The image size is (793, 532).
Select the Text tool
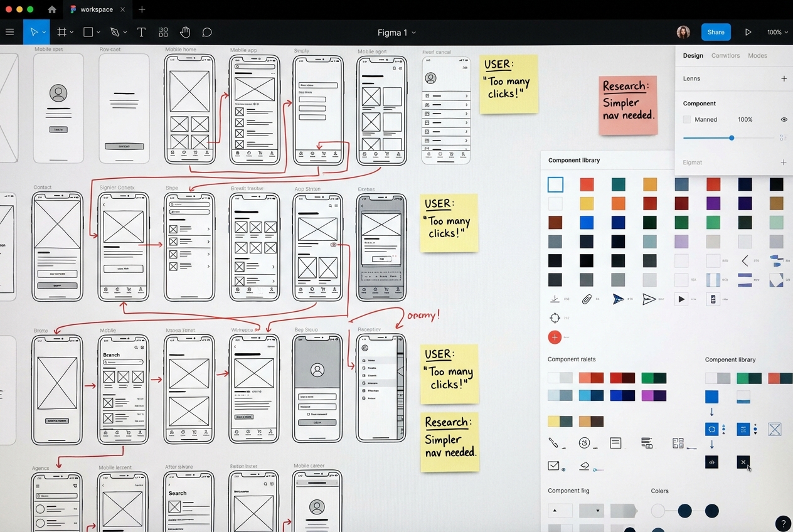click(141, 32)
